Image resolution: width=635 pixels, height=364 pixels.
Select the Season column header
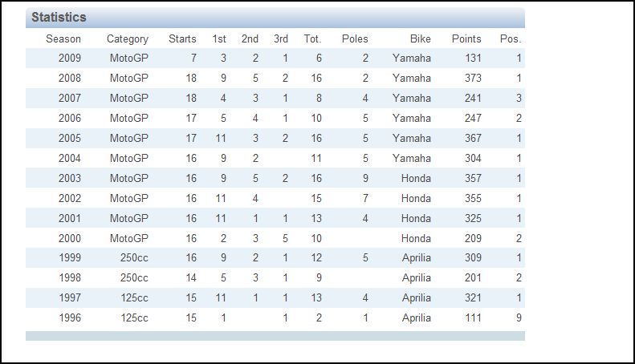[x=63, y=38]
